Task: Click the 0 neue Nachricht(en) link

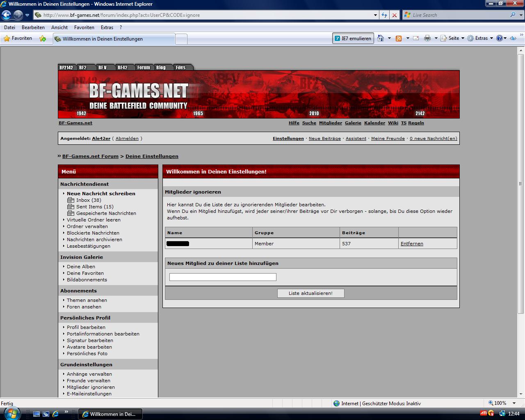Action: 433,139
